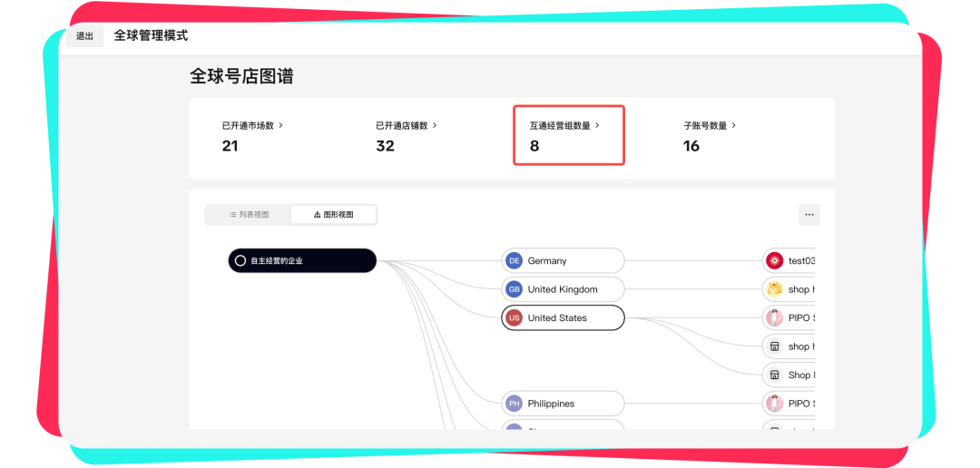The image size is (980, 468).
Task: Click the storefront icon of the capitalized Shop node
Action: tap(775, 375)
